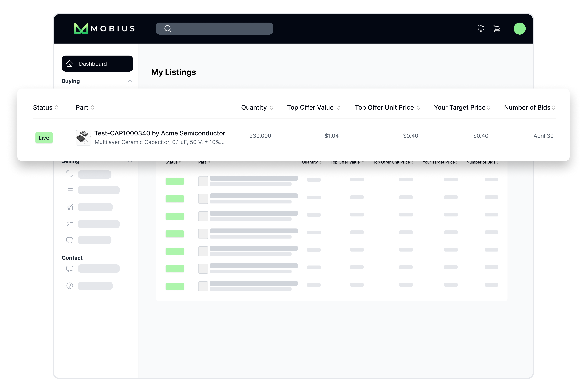
Task: Open the Dashboard menu item
Action: tap(97, 64)
